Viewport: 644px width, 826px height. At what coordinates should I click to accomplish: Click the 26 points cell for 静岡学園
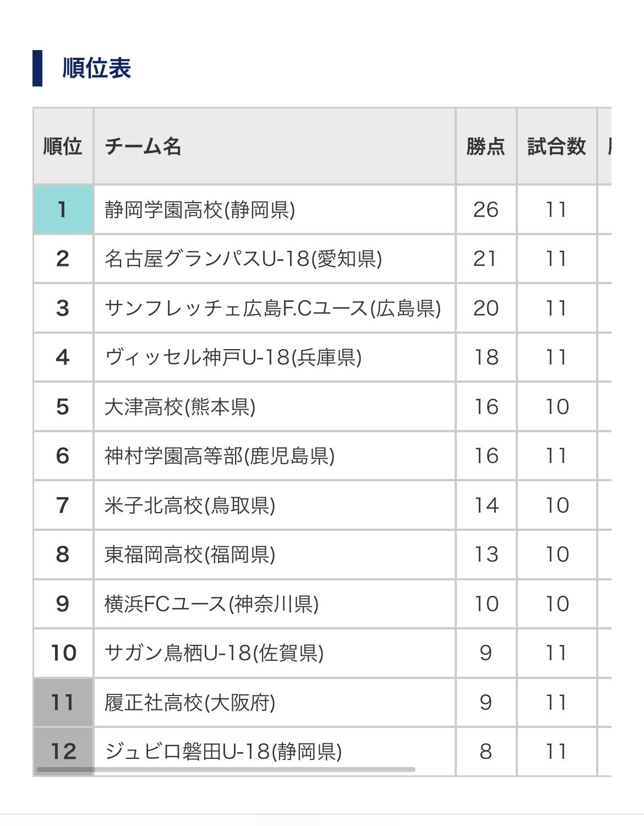(x=485, y=210)
